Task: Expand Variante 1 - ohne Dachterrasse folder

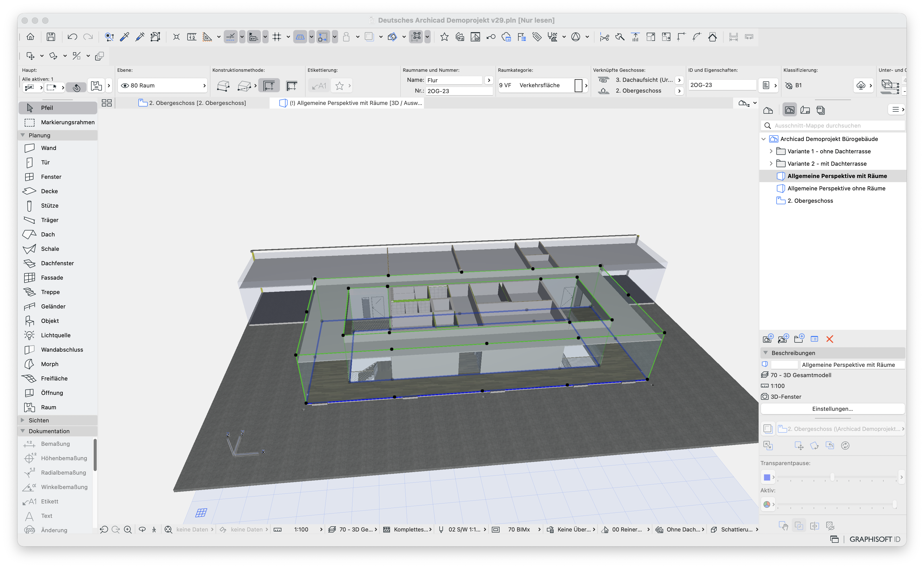Action: click(x=771, y=152)
